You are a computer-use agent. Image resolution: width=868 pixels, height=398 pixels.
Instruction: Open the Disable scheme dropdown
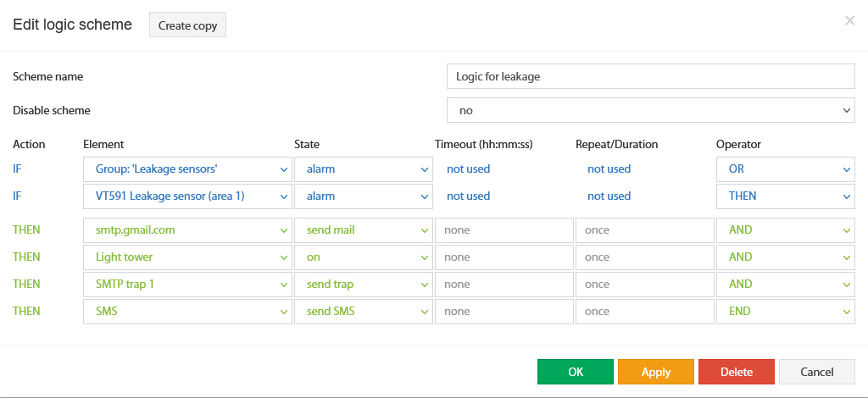(650, 110)
